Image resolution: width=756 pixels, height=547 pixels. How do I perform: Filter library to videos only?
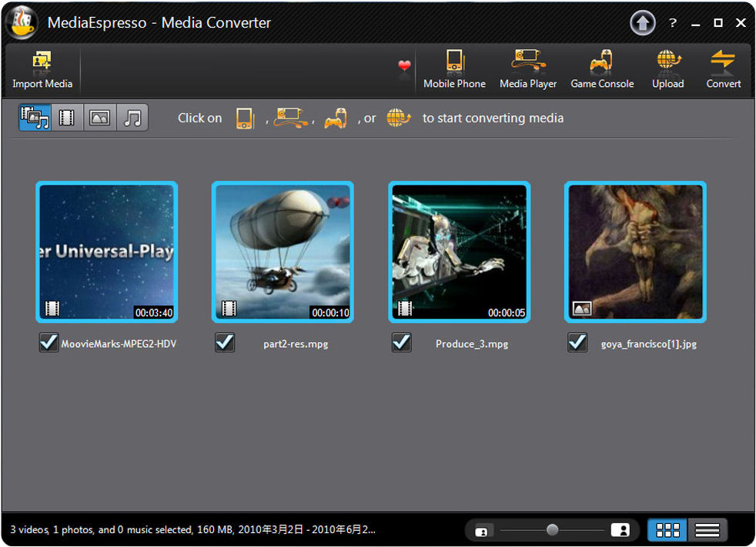click(67, 118)
